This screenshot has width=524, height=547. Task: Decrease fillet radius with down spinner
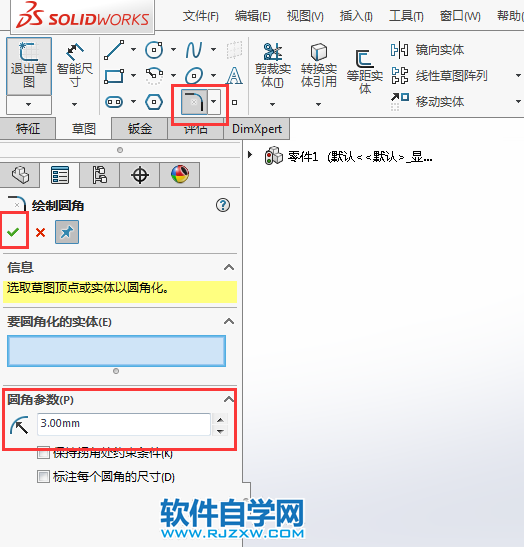tap(220, 431)
